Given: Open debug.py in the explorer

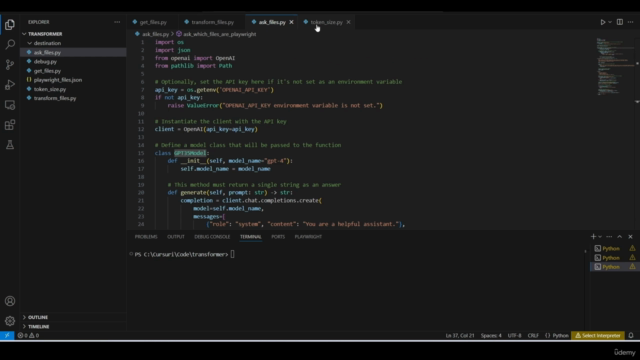Looking at the screenshot, I should click(x=73, y=62).
